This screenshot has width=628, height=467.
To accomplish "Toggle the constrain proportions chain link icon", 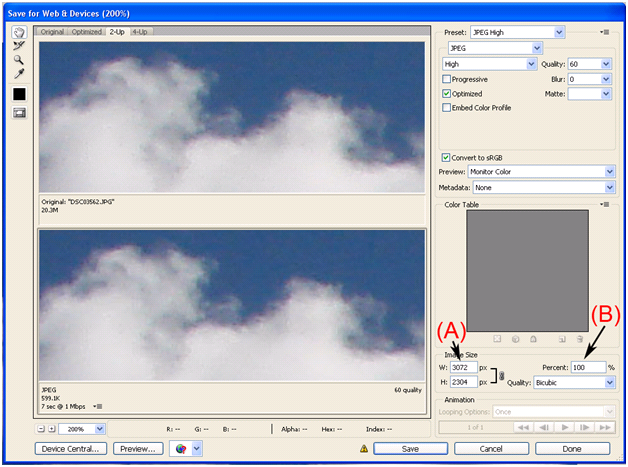I will point(501,376).
